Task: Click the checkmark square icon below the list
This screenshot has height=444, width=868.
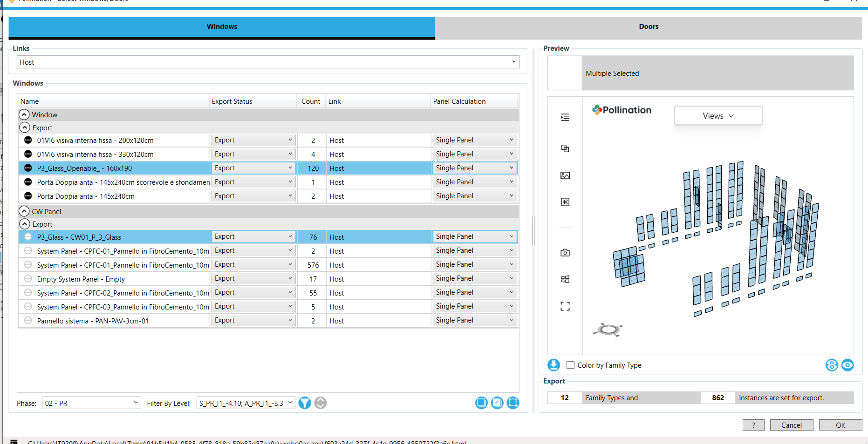Action: [x=497, y=403]
